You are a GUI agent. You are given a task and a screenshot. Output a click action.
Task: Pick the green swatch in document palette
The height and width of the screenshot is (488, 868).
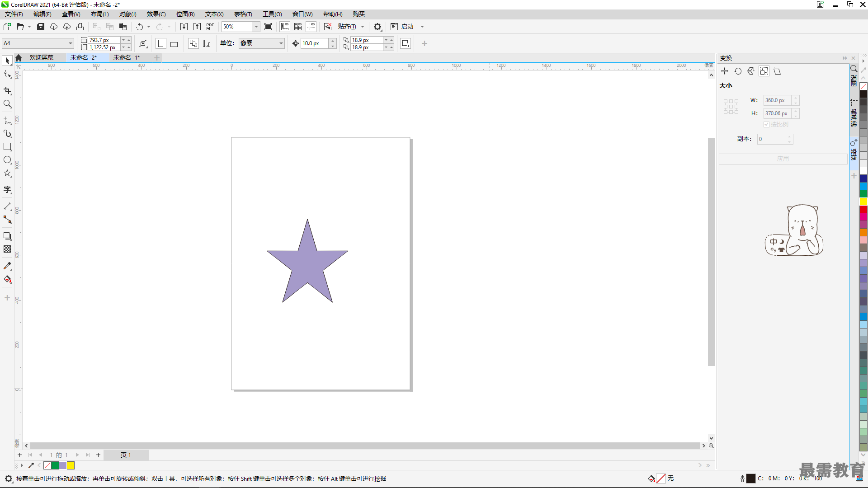55,465
